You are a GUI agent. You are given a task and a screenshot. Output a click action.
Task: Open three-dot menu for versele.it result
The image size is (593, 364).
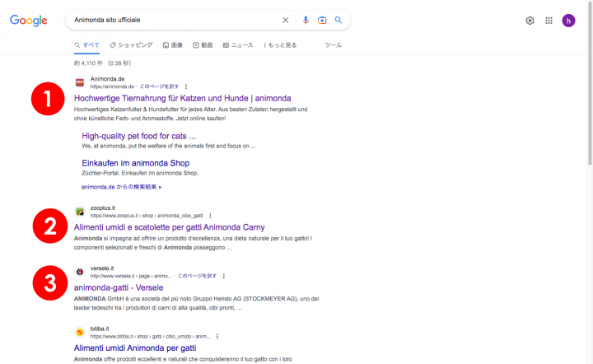(x=224, y=276)
